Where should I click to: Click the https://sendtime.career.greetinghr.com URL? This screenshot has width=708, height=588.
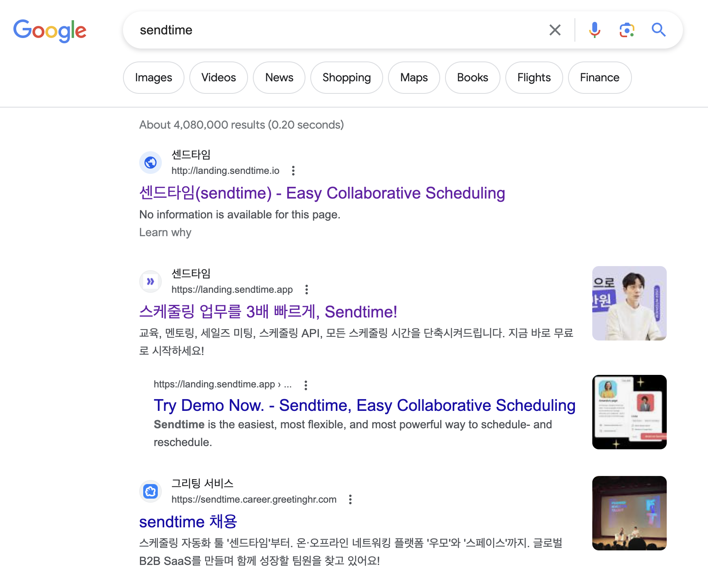[x=254, y=499]
